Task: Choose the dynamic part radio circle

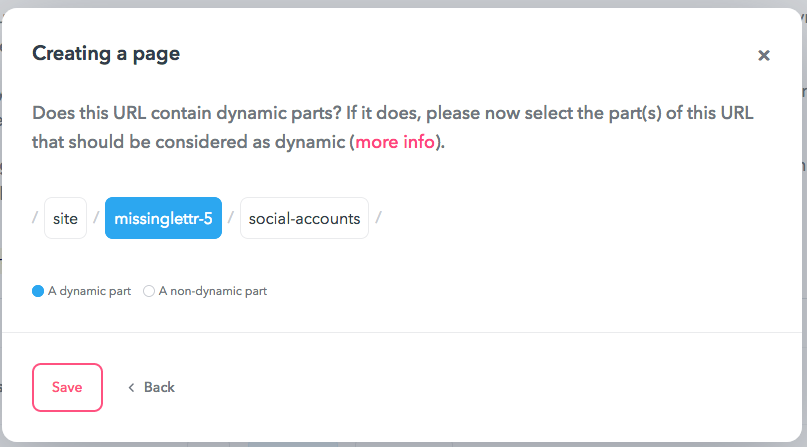Action: click(x=38, y=291)
